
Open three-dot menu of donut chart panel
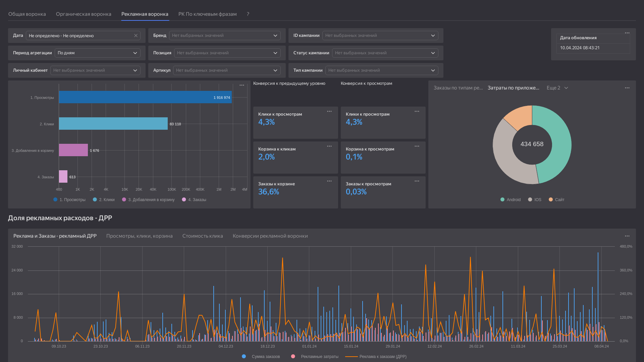627,88
